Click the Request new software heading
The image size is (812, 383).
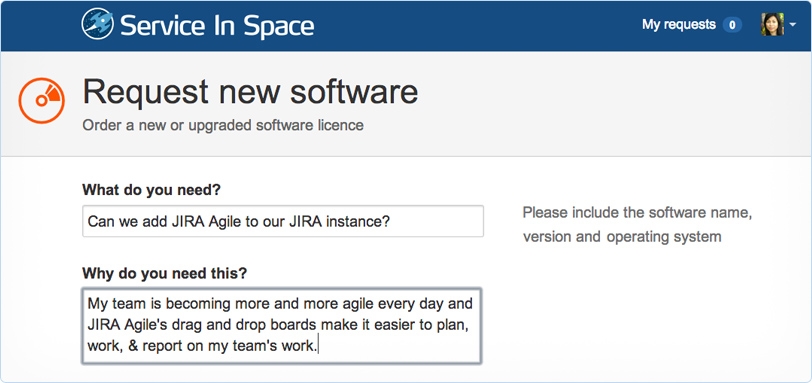pyautogui.click(x=250, y=91)
